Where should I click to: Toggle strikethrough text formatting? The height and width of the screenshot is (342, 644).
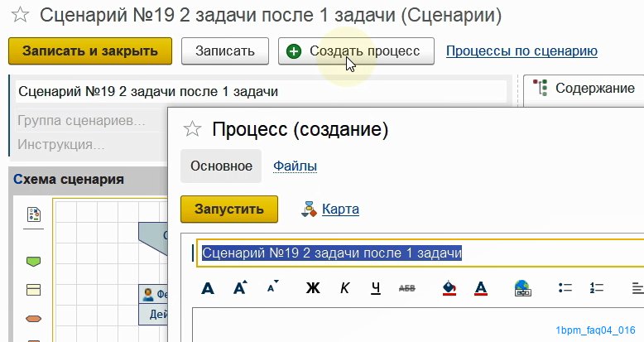(407, 288)
